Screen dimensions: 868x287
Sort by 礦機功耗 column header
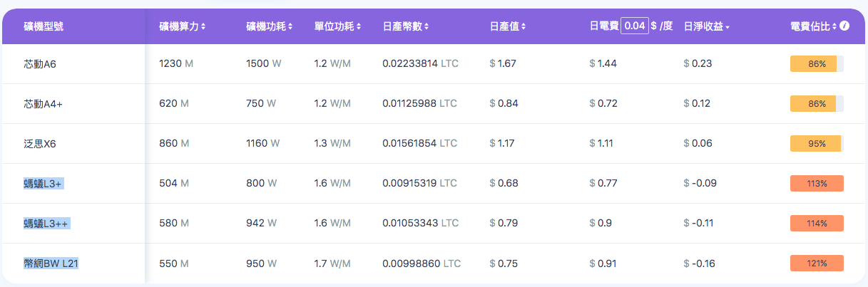269,26
